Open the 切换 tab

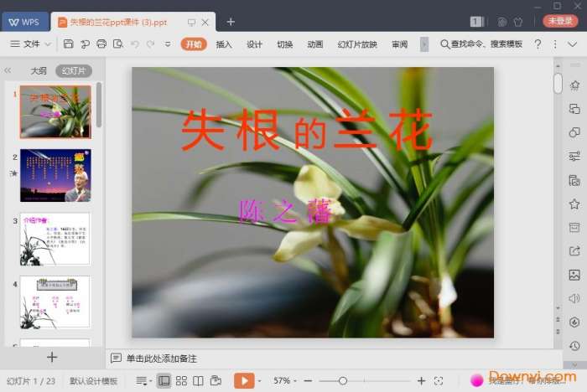tap(284, 44)
